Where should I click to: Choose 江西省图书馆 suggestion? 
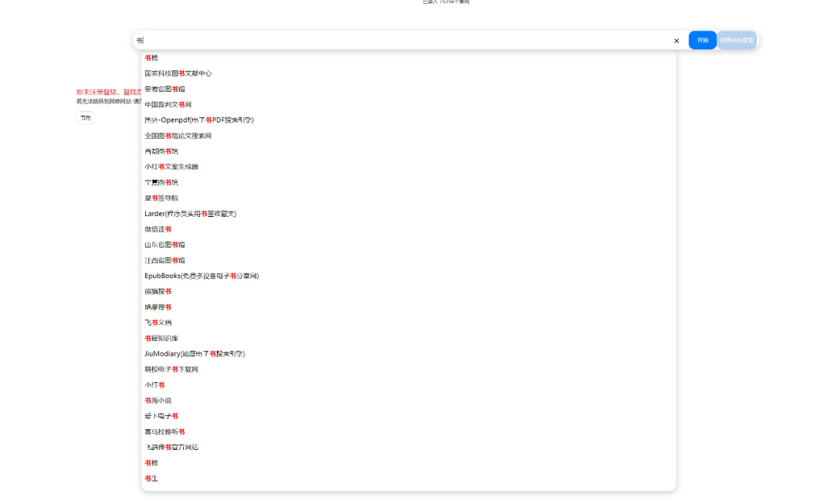click(x=409, y=261)
